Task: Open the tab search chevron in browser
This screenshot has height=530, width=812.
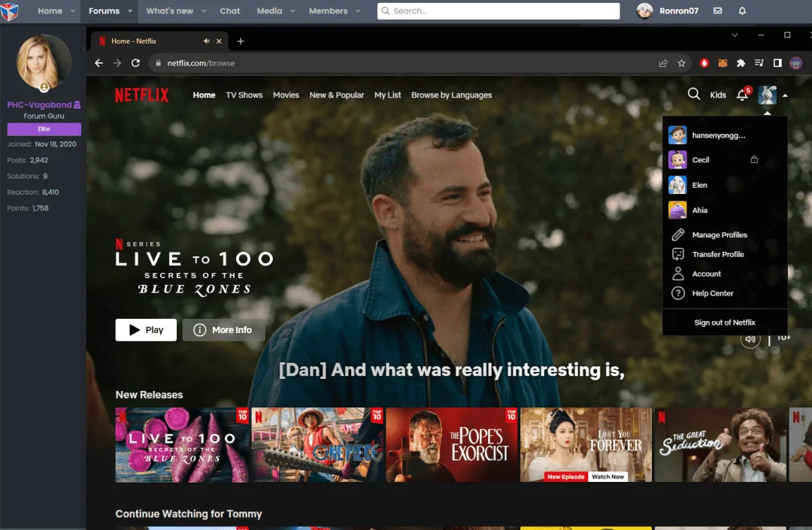Action: tap(735, 35)
